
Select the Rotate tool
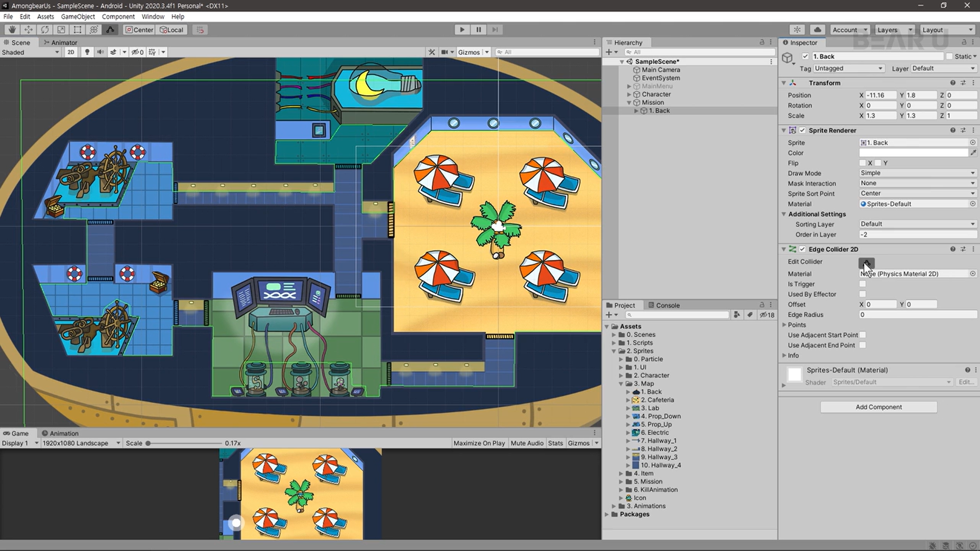[45, 30]
